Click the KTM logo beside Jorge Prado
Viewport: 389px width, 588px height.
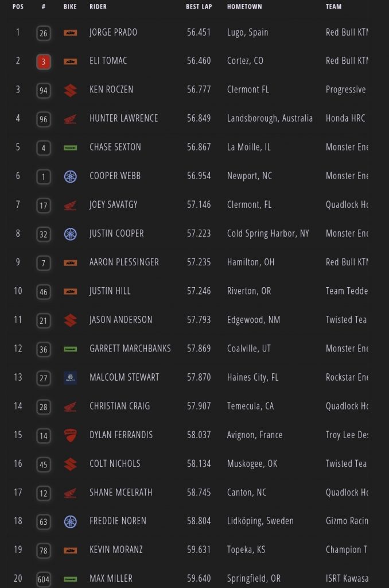[70, 33]
